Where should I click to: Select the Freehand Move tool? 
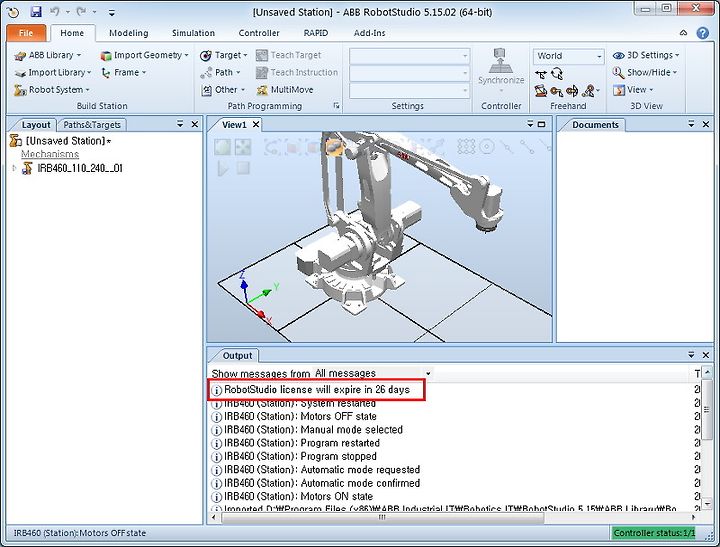click(541, 74)
